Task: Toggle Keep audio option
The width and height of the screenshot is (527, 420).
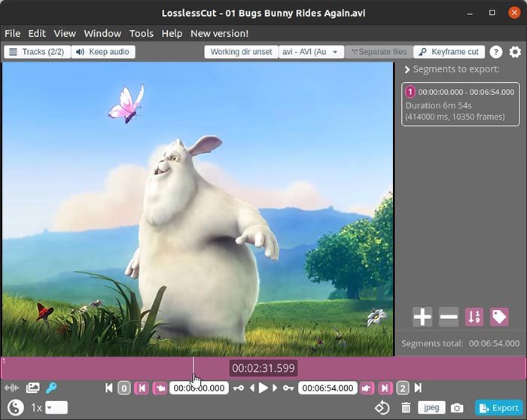Action: (103, 52)
